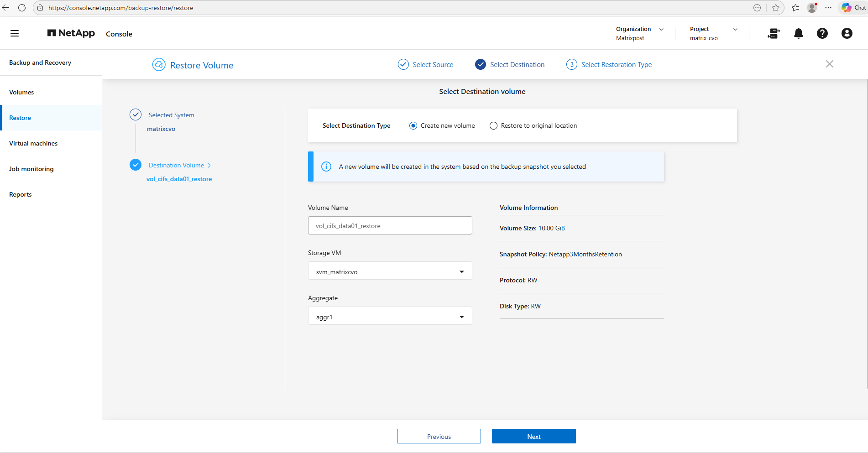
Task: Click the info icon in the blue banner
Action: tap(326, 167)
